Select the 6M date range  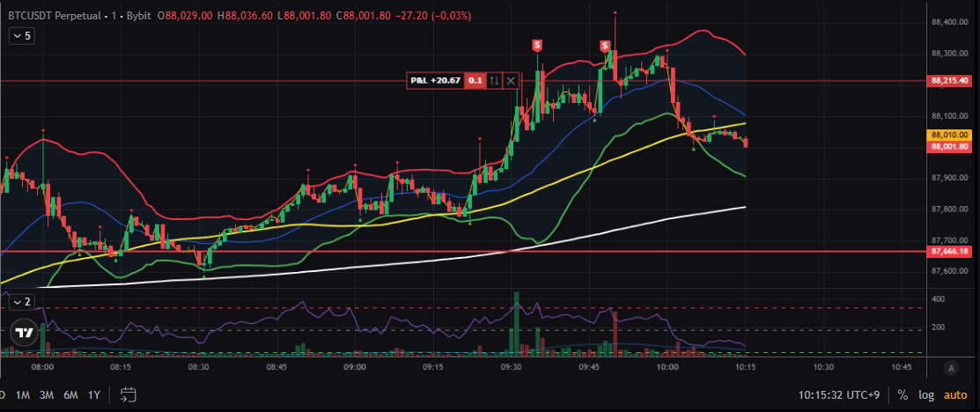point(70,394)
